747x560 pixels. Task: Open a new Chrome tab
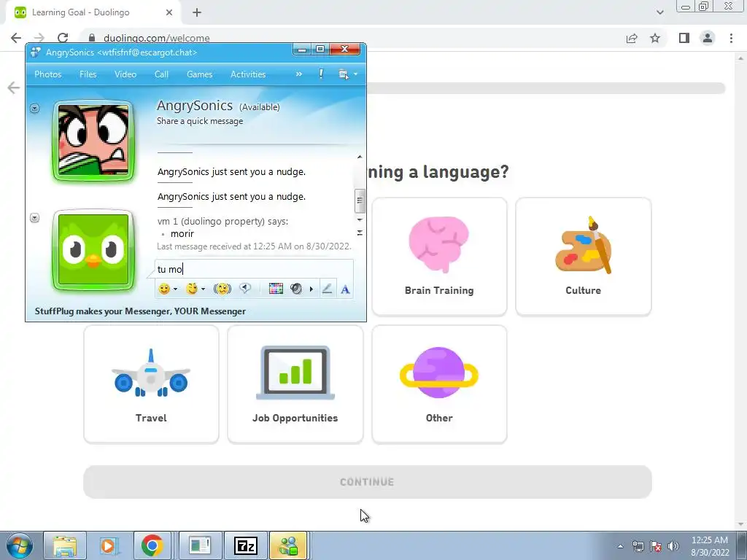pyautogui.click(x=197, y=12)
